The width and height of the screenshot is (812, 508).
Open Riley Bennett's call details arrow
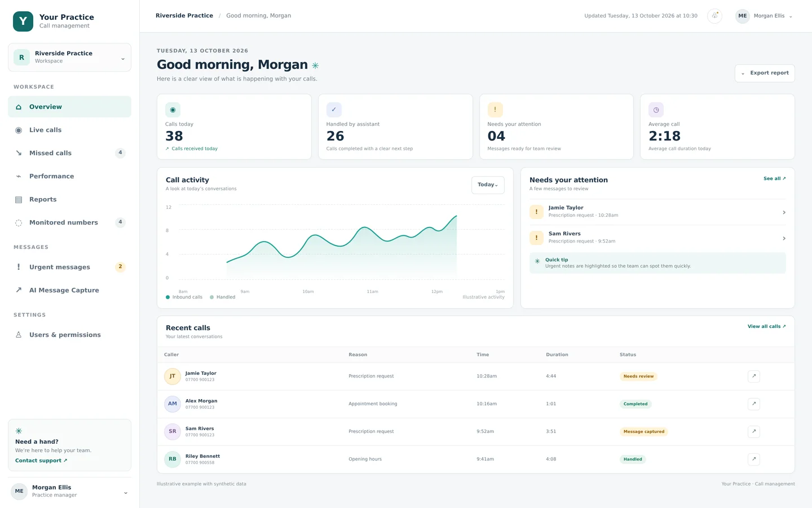pos(754,459)
